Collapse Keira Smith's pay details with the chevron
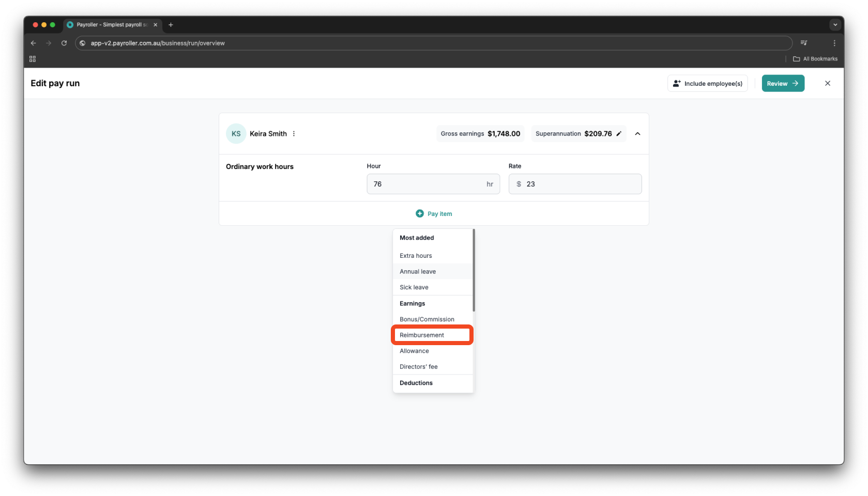 [x=637, y=133]
